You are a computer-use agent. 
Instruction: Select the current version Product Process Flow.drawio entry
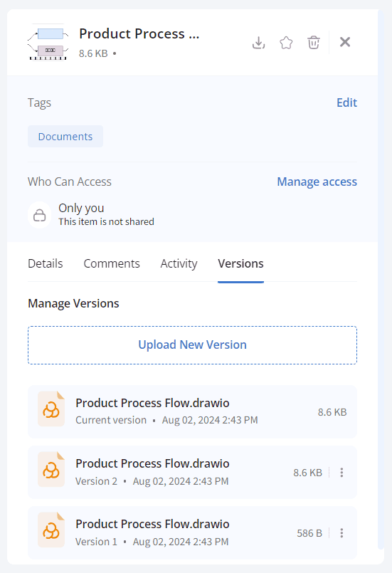coord(193,411)
